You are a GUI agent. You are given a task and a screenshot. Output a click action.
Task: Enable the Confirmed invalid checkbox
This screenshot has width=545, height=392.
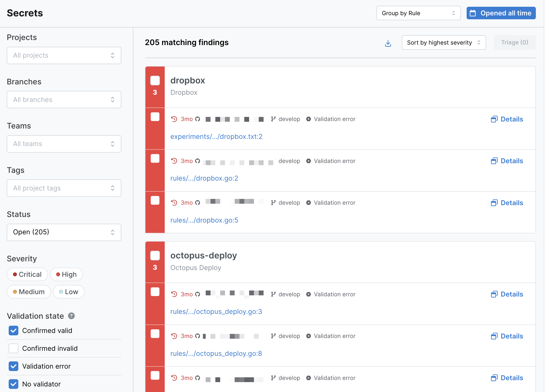[14, 348]
